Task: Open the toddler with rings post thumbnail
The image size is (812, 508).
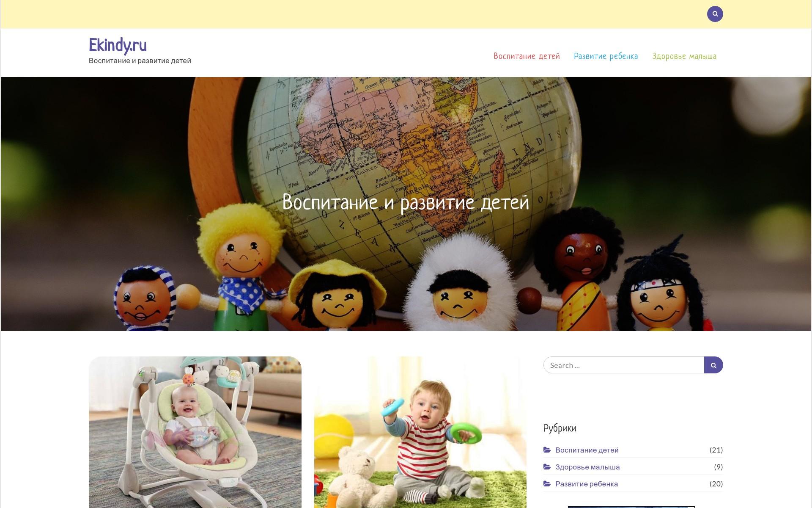Action: coord(420,432)
